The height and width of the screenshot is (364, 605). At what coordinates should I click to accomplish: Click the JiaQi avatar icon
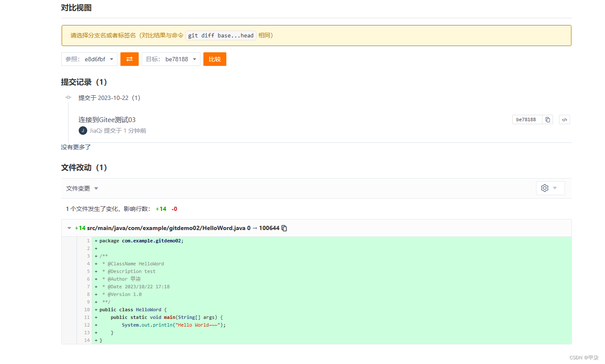coord(83,131)
